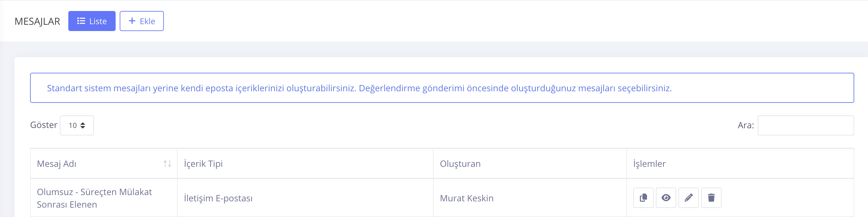Click the list icon on Liste
This screenshot has height=217, width=868.
click(x=81, y=21)
